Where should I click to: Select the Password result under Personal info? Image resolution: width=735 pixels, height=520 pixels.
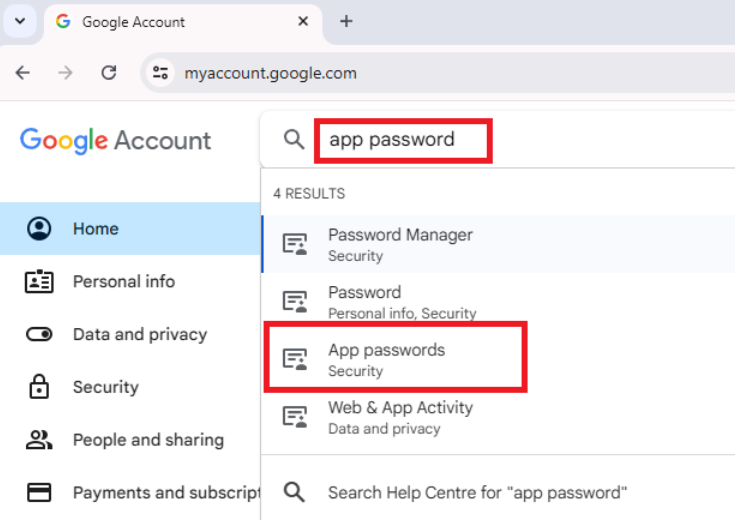click(x=498, y=301)
